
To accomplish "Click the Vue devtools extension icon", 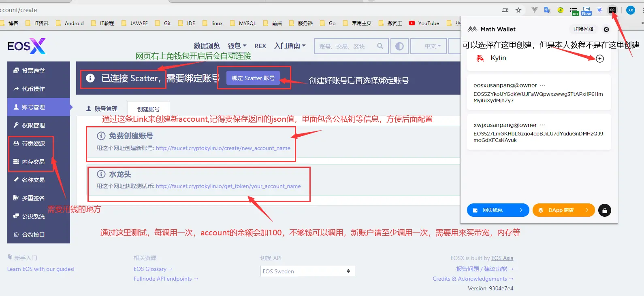I will coord(535,10).
